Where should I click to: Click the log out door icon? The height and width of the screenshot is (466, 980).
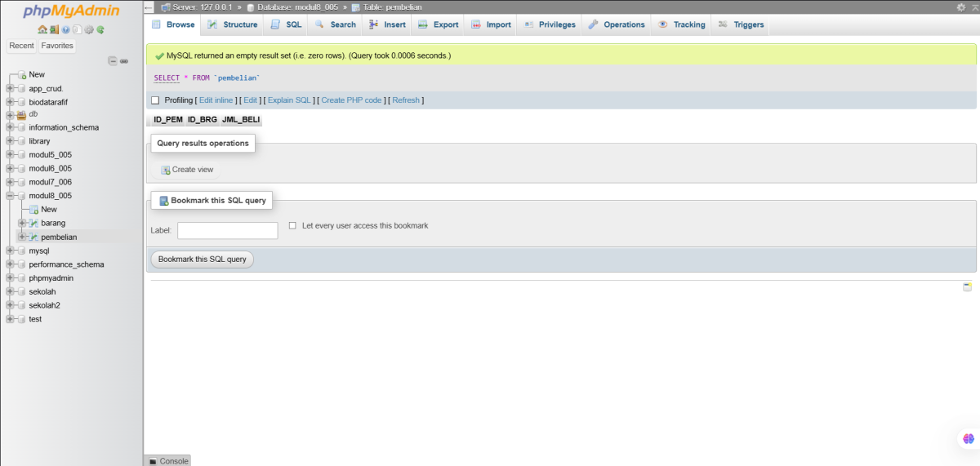click(x=54, y=29)
